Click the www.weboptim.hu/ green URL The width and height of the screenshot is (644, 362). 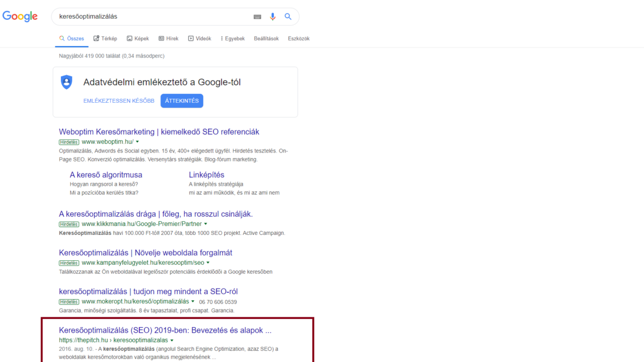tap(107, 142)
